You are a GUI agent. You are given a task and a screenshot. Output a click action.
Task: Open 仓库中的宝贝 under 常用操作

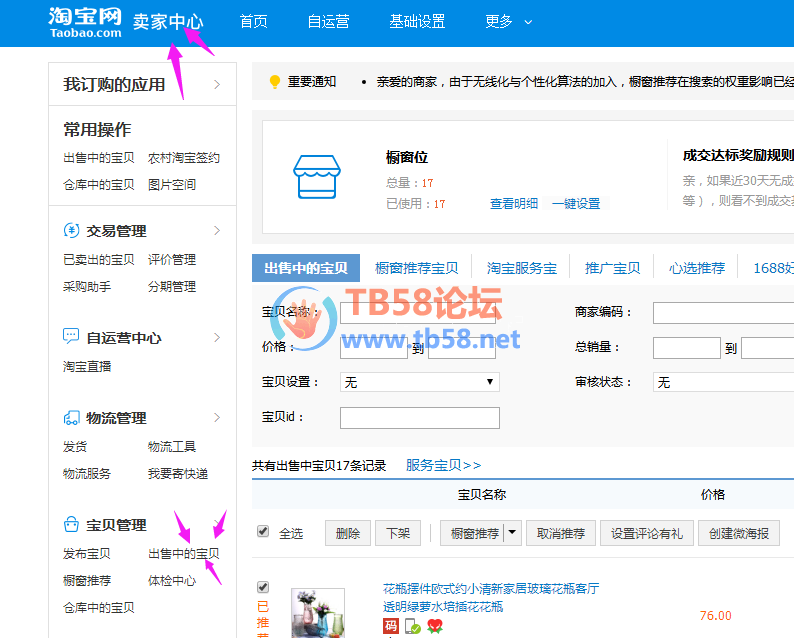[x=99, y=184]
